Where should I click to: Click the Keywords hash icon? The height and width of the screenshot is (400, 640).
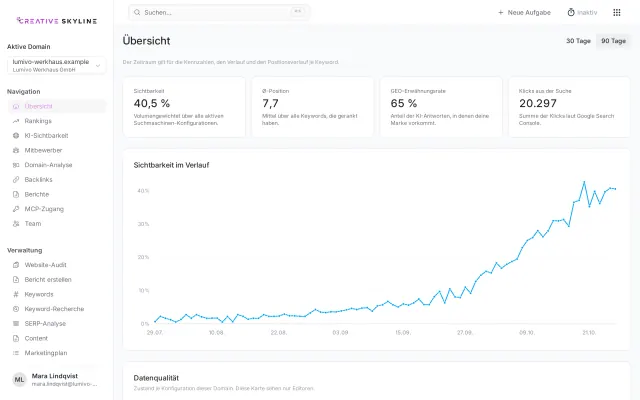tap(16, 295)
